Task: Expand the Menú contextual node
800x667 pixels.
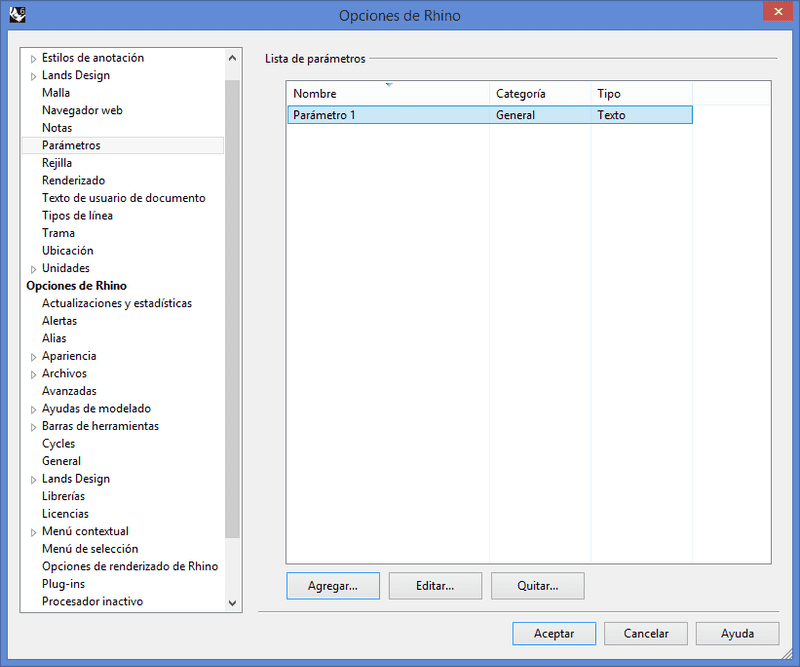Action: [x=33, y=532]
